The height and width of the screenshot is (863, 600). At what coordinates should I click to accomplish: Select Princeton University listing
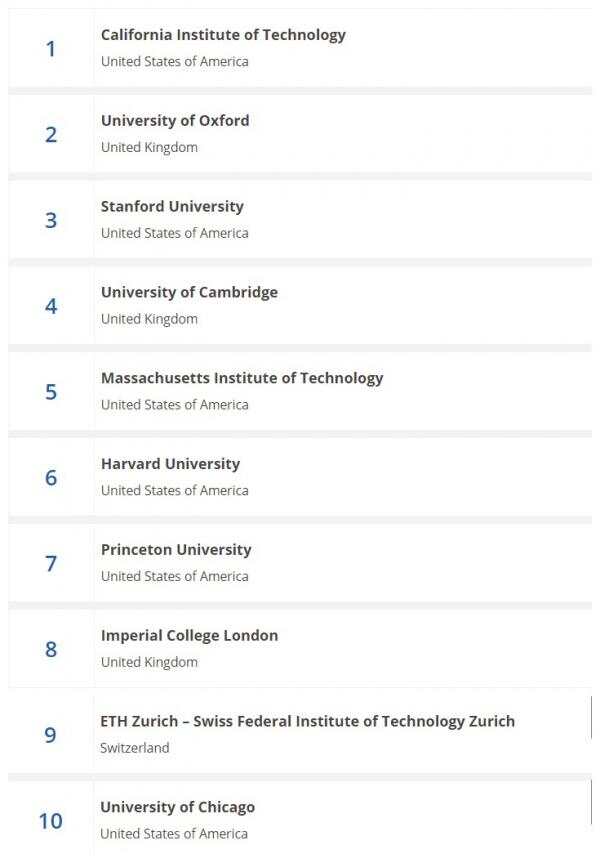pos(176,550)
